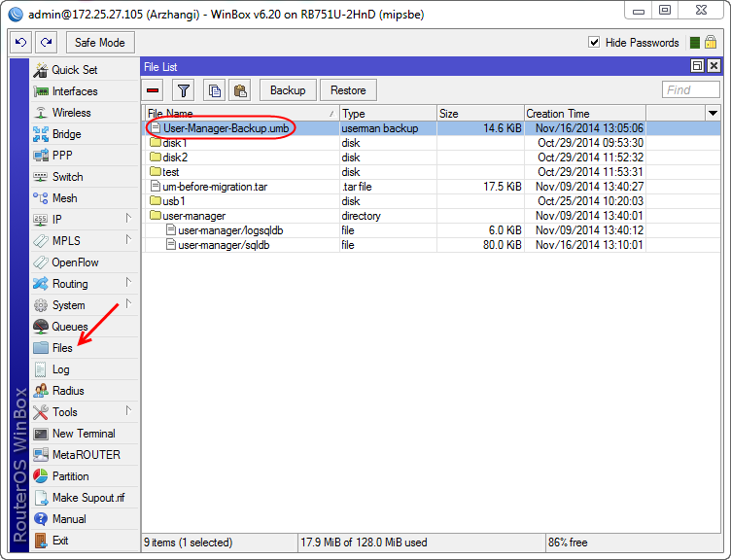Image resolution: width=731 pixels, height=560 pixels.
Task: Close the File List panel
Action: 714,66
